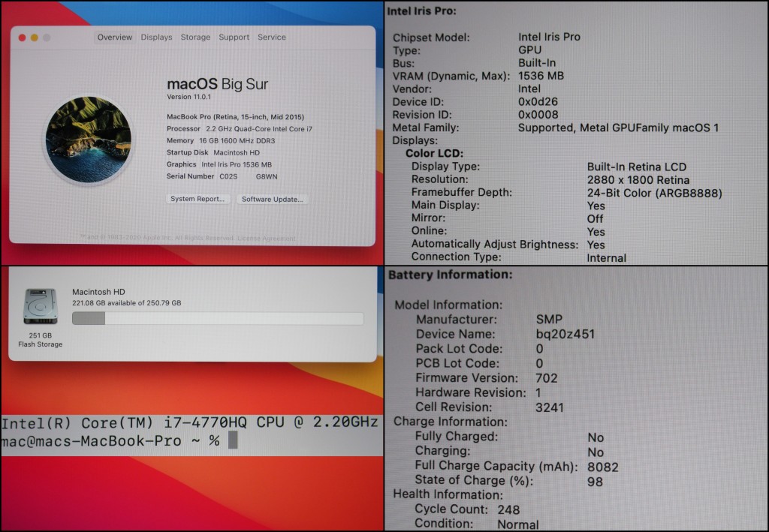Click the macOS Big Sur round wallpaper icon

pos(89,140)
